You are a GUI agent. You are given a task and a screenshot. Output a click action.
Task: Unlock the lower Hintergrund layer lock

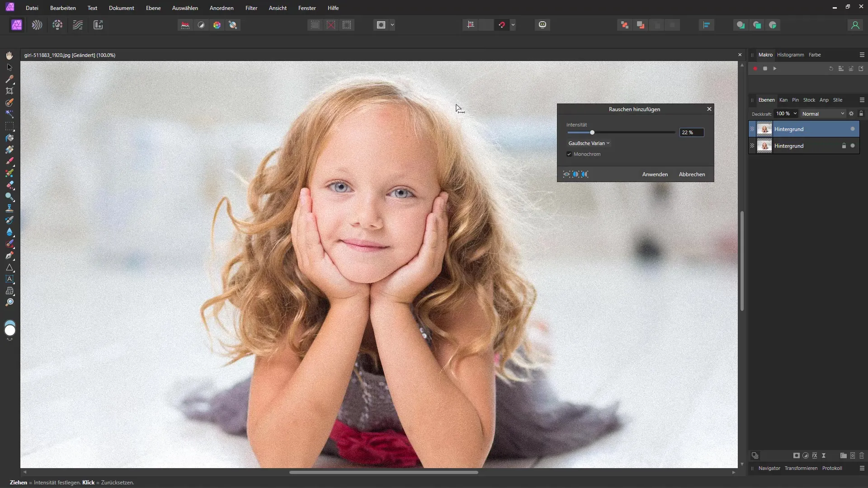(844, 146)
